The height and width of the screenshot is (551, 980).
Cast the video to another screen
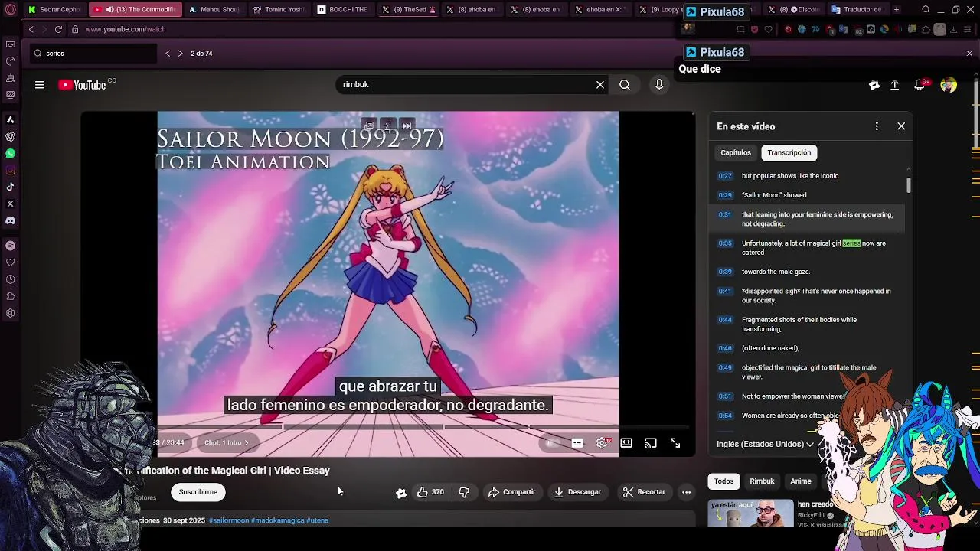651,443
